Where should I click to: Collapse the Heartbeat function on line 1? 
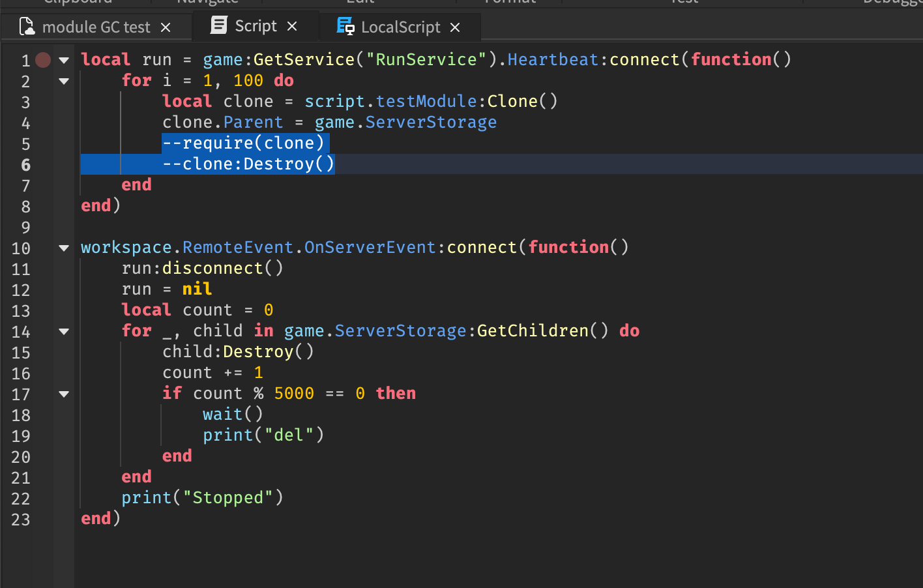[63, 59]
